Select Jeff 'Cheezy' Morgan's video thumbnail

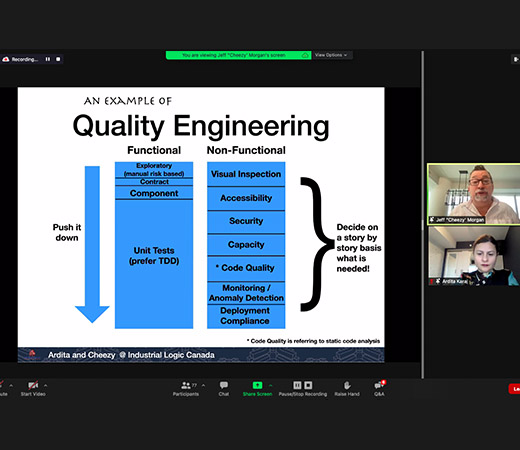pyautogui.click(x=473, y=194)
